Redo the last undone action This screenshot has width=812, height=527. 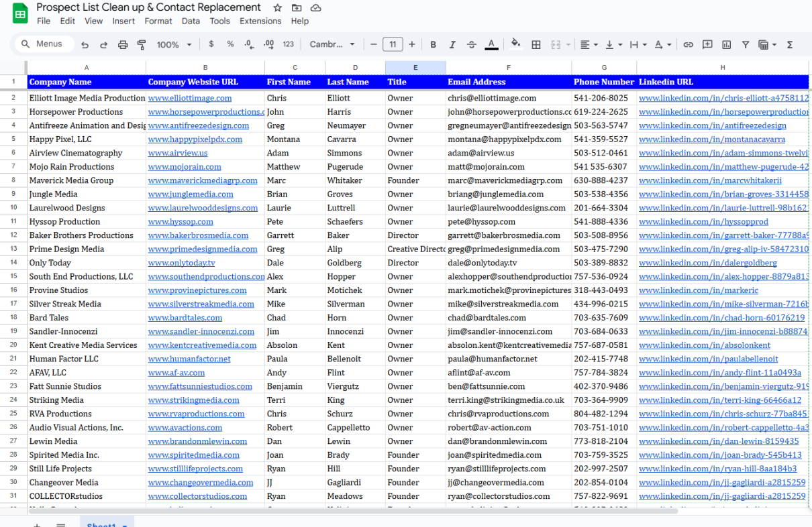(104, 45)
